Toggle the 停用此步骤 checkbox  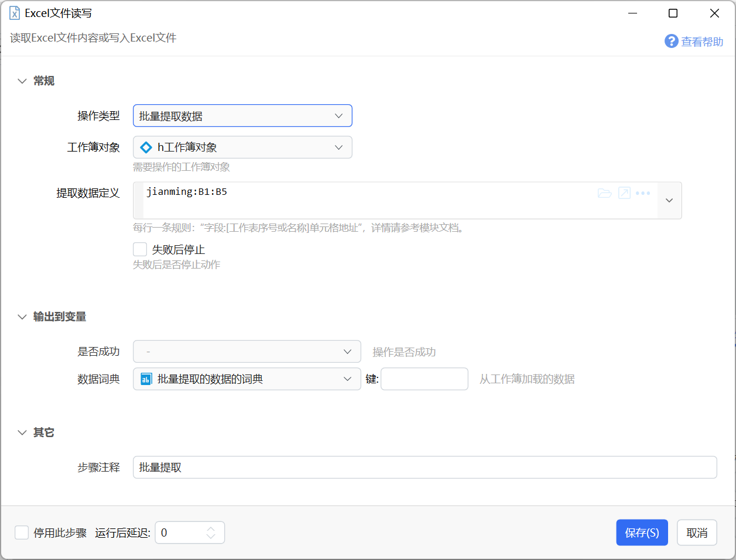point(22,532)
